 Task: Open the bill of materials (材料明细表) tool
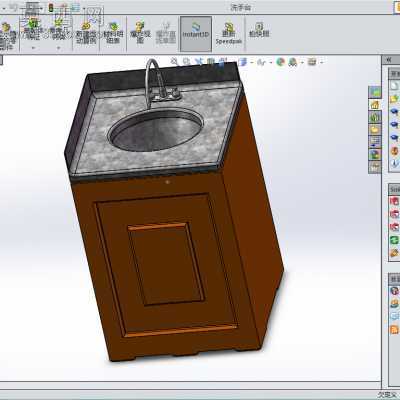pos(113,33)
